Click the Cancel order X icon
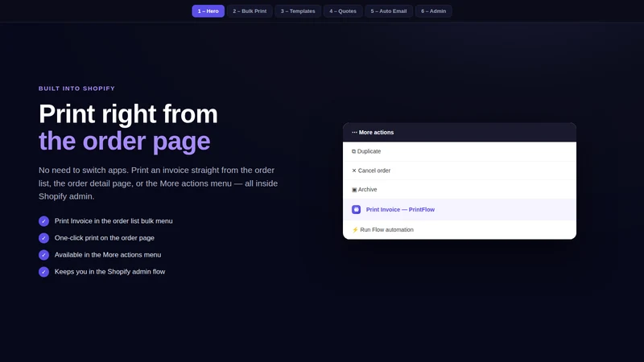 coord(354,171)
